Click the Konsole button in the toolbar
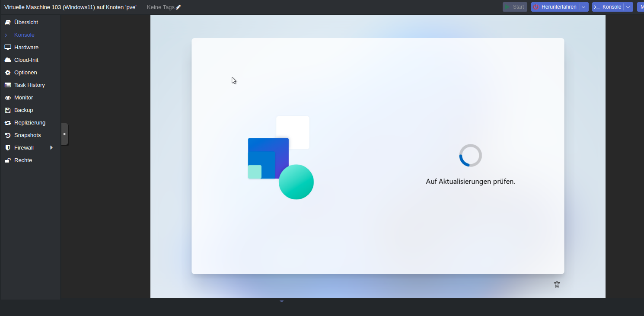This screenshot has height=316, width=644. pyautogui.click(x=608, y=7)
